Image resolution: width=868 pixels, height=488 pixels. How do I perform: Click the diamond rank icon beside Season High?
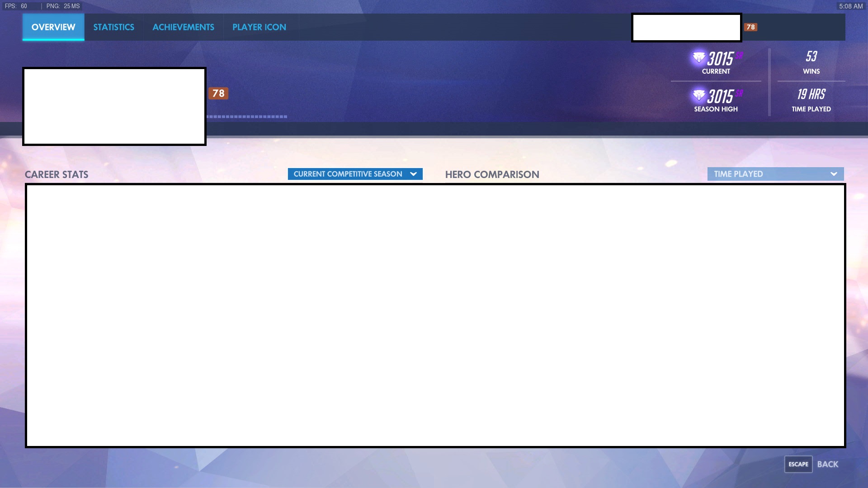[x=699, y=95]
